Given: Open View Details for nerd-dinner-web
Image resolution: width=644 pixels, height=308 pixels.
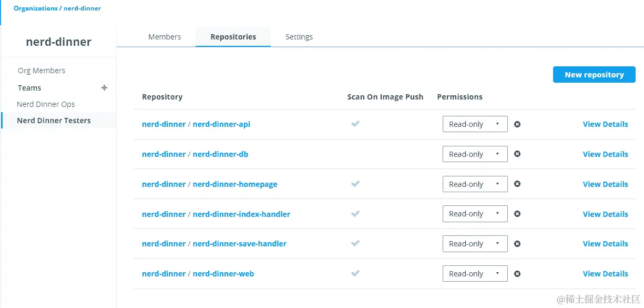Looking at the screenshot, I should pos(605,274).
